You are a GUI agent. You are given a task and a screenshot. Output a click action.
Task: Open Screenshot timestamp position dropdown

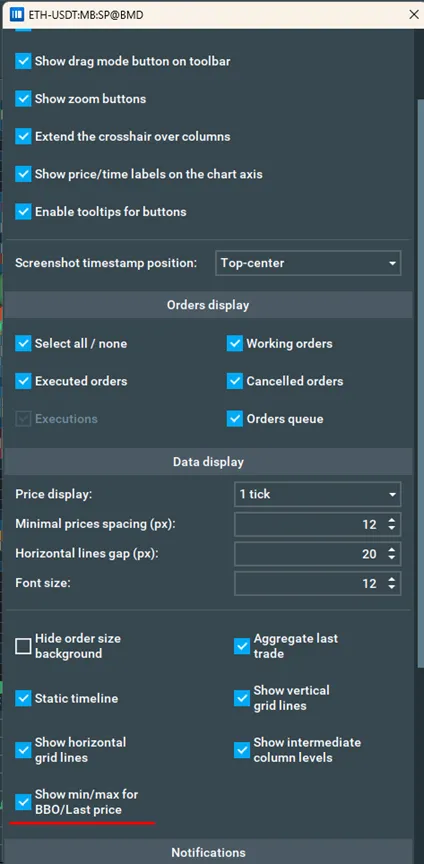coord(308,263)
